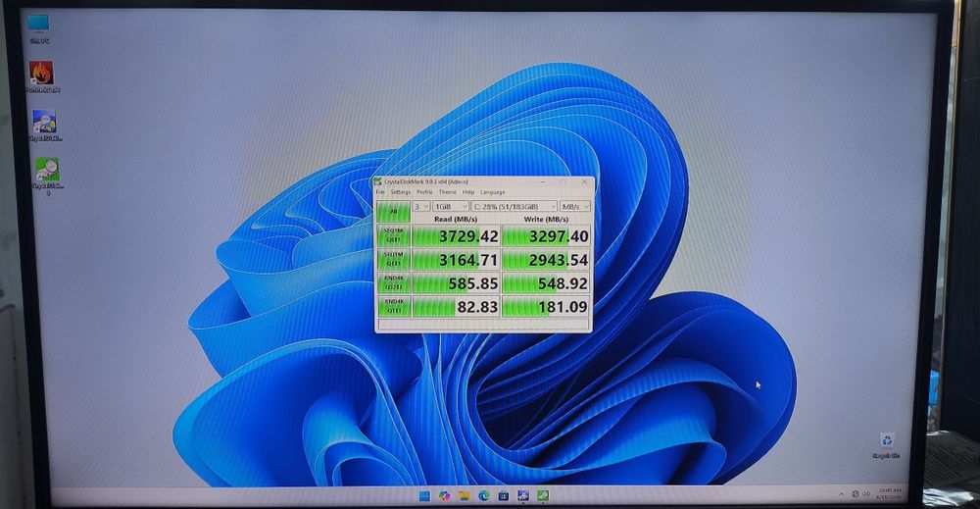The image size is (980, 509).
Task: Open the Theme menu
Action: [448, 192]
